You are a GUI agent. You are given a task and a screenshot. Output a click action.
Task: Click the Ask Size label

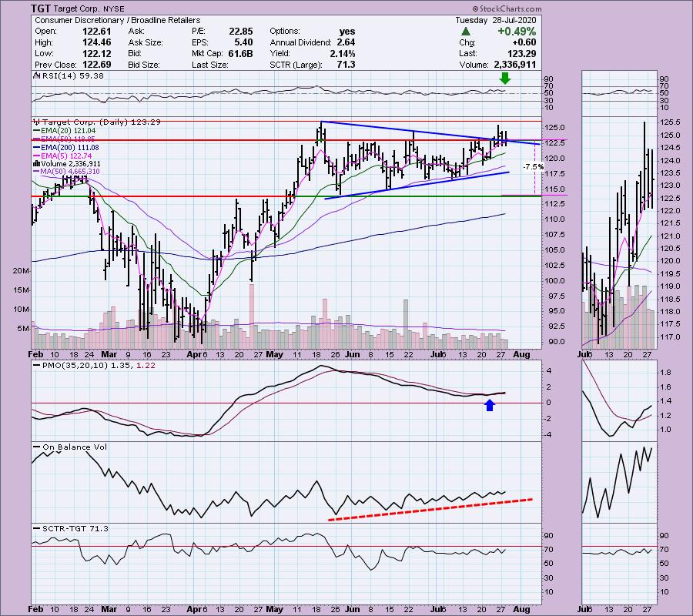tap(146, 42)
